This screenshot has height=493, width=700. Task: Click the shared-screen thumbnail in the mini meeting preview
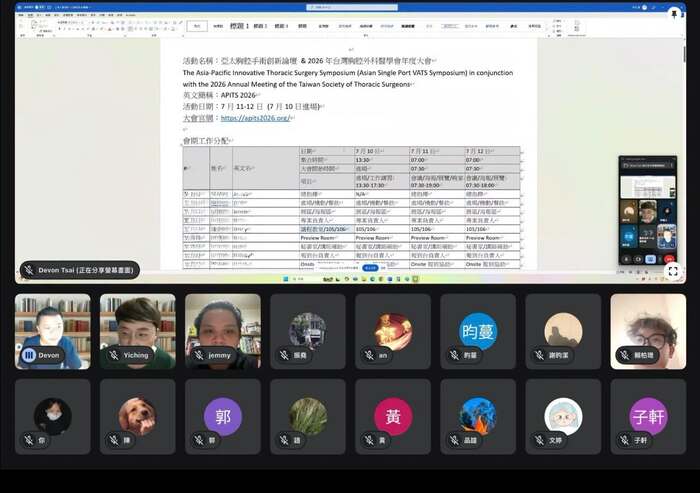(647, 187)
